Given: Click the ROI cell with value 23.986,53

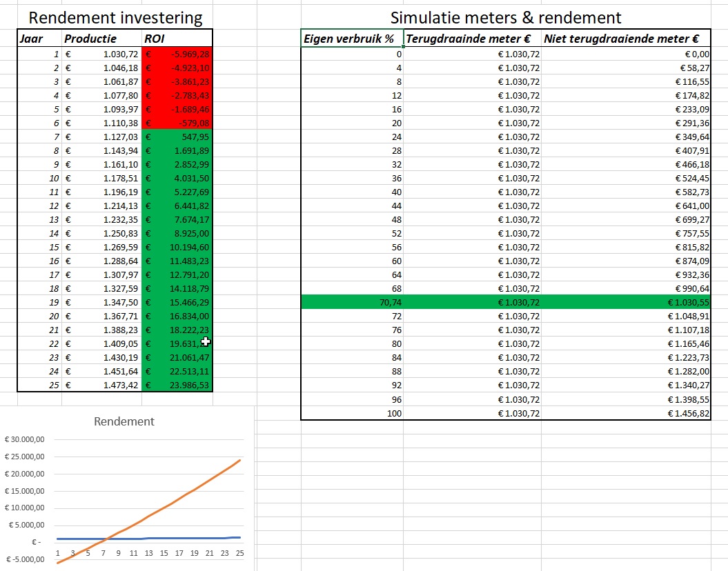Looking at the screenshot, I should (177, 385).
